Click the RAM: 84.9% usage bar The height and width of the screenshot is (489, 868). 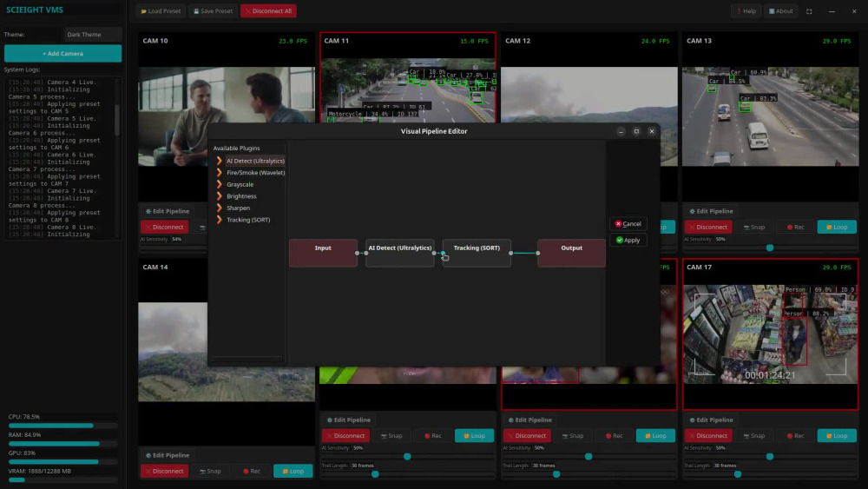tap(62, 444)
